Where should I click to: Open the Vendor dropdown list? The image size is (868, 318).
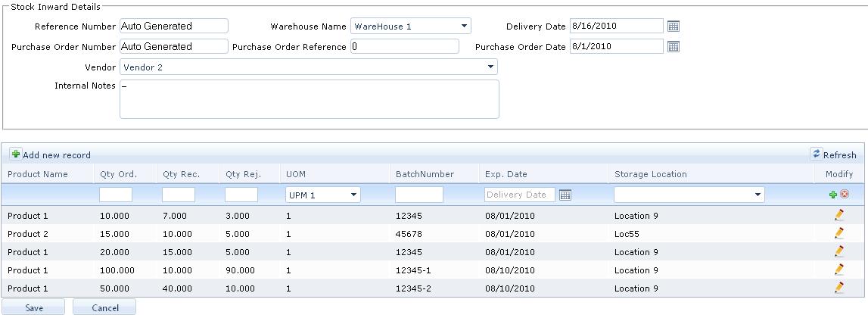tap(490, 67)
